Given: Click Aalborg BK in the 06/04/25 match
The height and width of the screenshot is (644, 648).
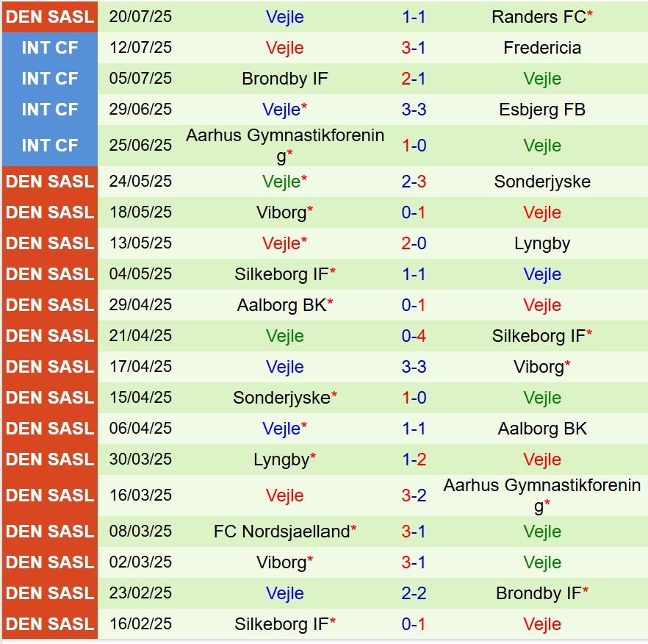Looking at the screenshot, I should click(542, 429).
